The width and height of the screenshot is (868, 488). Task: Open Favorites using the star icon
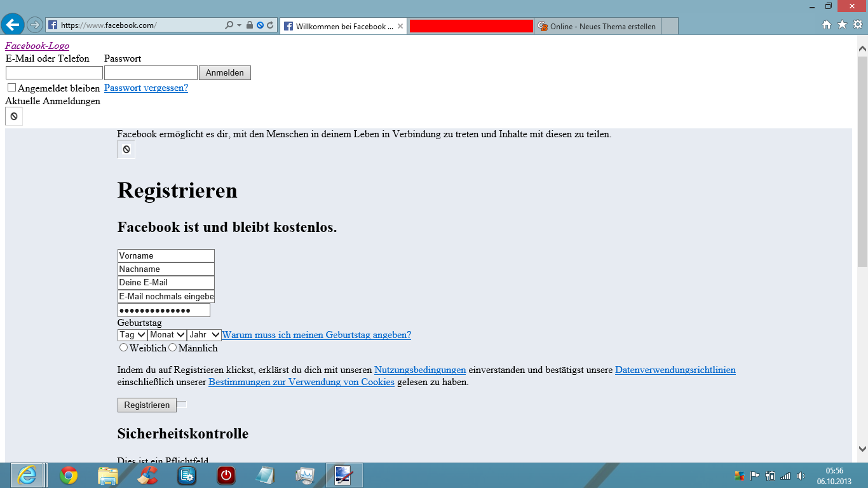(842, 25)
